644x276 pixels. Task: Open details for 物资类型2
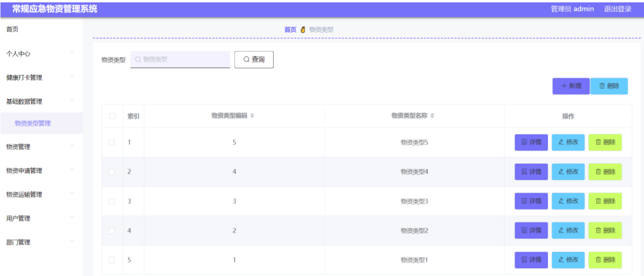(x=531, y=230)
